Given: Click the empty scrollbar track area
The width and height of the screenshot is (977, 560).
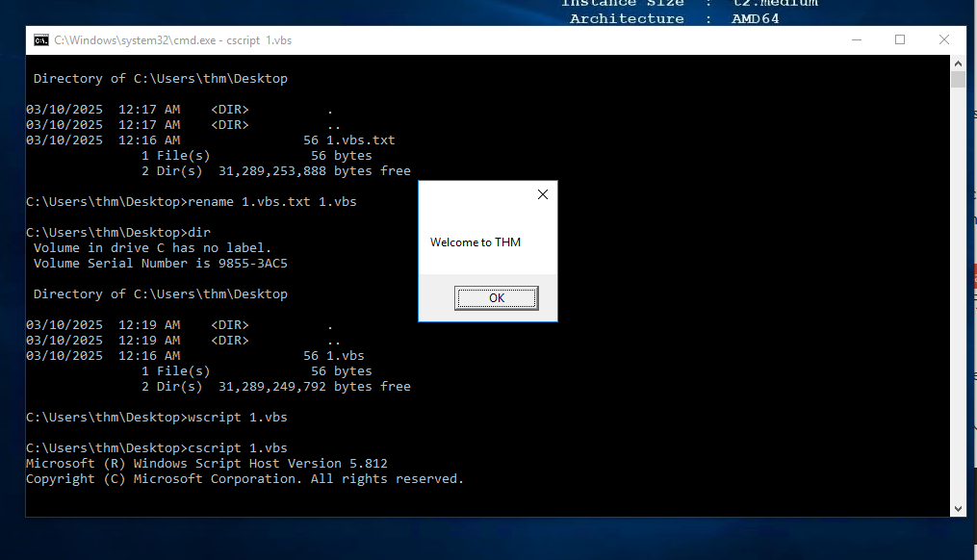Looking at the screenshot, I should 958,289.
